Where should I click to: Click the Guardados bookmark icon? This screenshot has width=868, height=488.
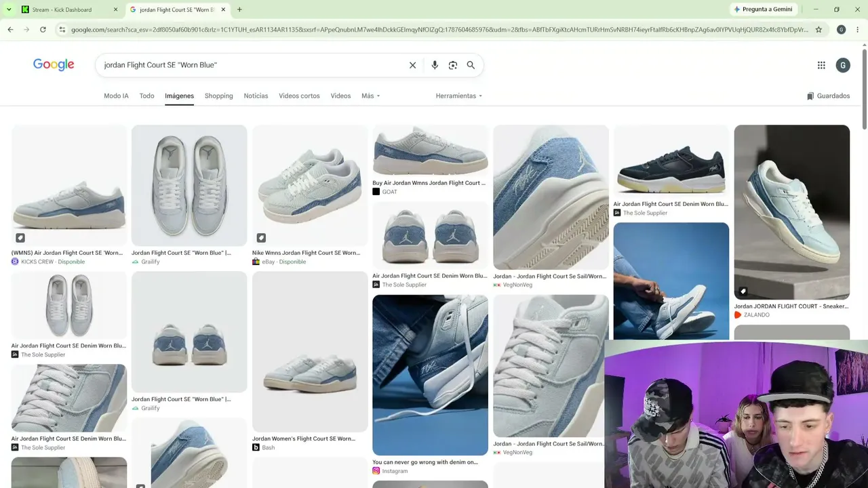[x=810, y=96]
